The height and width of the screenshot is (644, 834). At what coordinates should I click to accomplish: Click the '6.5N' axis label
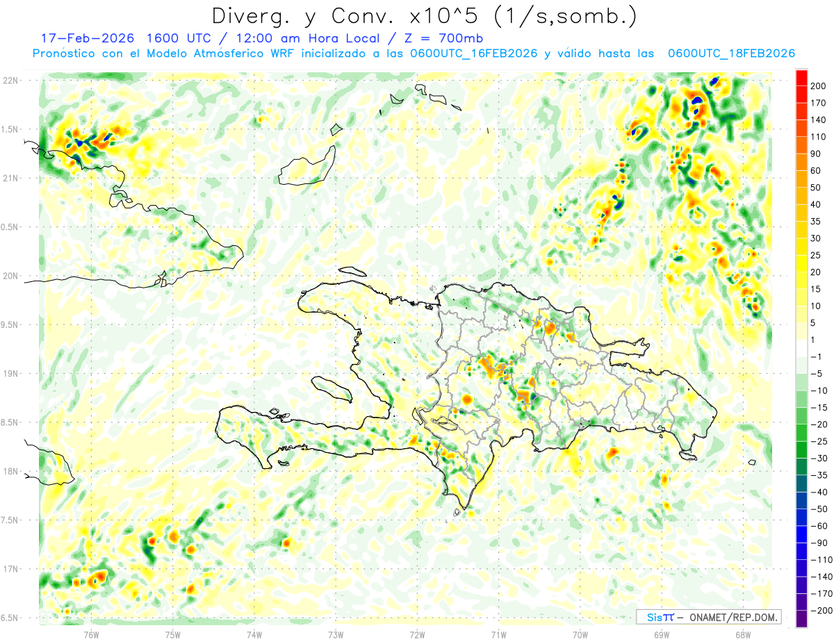pos(10,618)
